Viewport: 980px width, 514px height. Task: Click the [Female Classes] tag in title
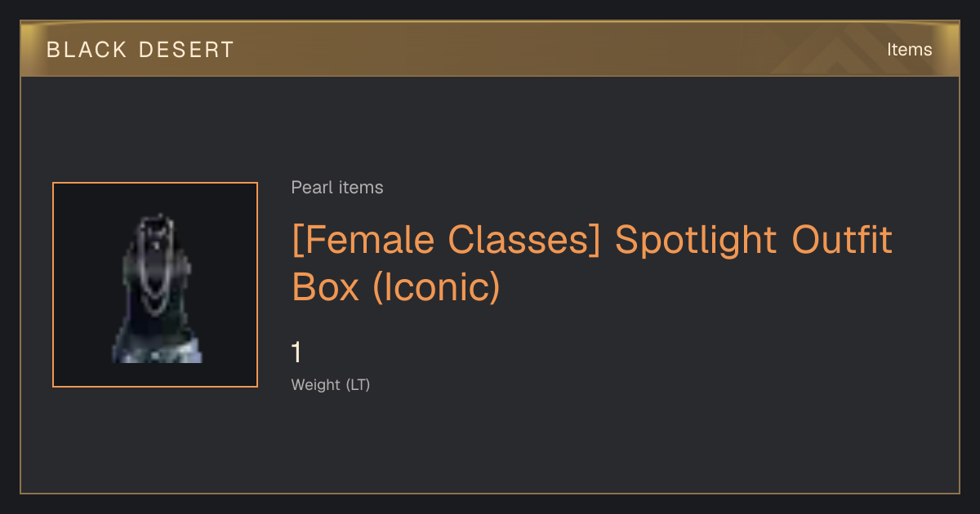tap(448, 240)
